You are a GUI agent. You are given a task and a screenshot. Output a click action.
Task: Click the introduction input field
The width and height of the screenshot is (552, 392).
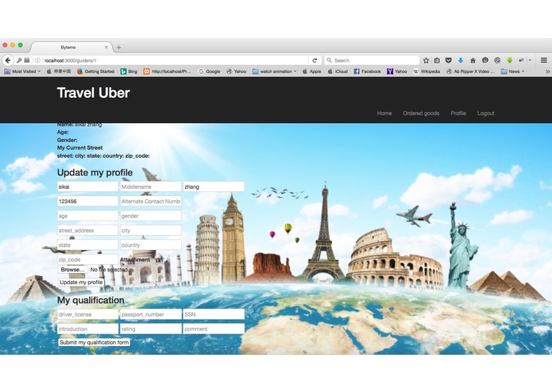point(87,329)
